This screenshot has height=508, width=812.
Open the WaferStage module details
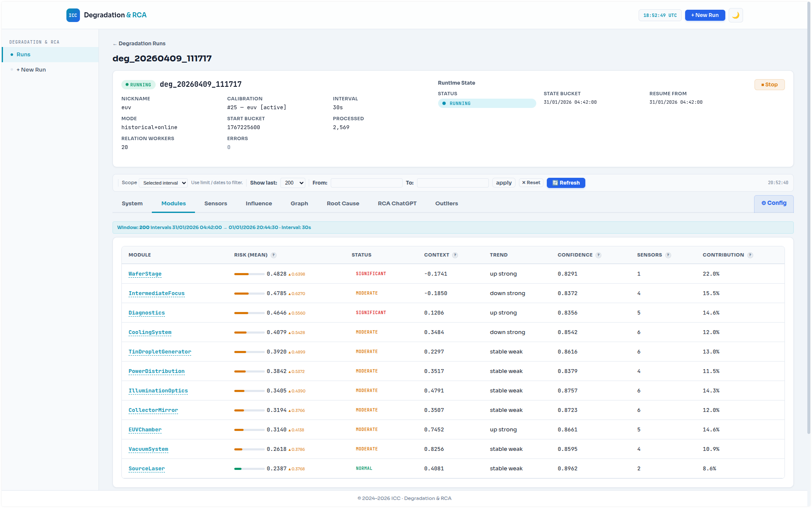pyautogui.click(x=145, y=273)
